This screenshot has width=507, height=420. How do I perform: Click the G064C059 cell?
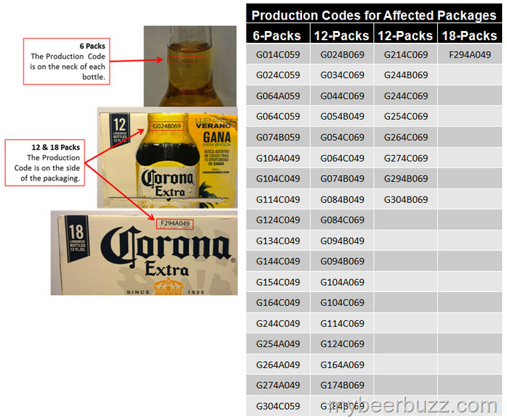278,116
